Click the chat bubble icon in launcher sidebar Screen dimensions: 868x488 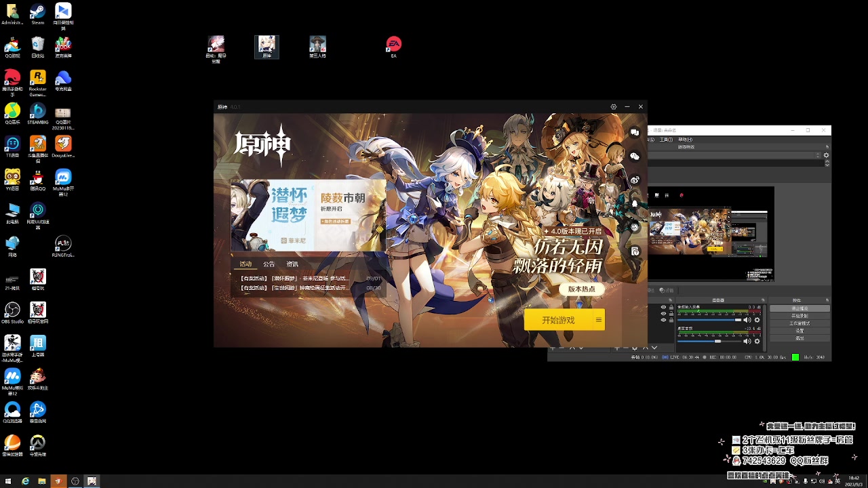click(x=635, y=132)
